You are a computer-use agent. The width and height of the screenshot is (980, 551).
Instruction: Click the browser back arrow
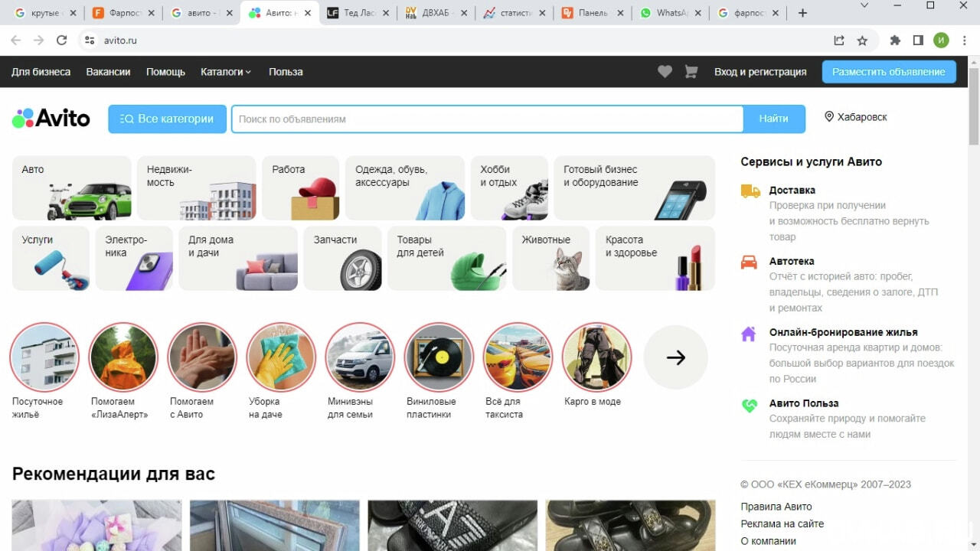tap(15, 40)
